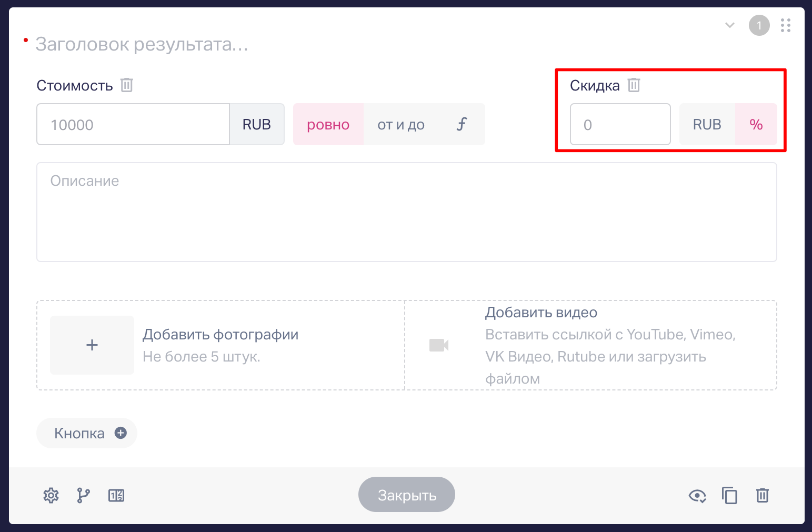Delete the Скидка field via trash icon
The height and width of the screenshot is (532, 812).
coord(634,85)
